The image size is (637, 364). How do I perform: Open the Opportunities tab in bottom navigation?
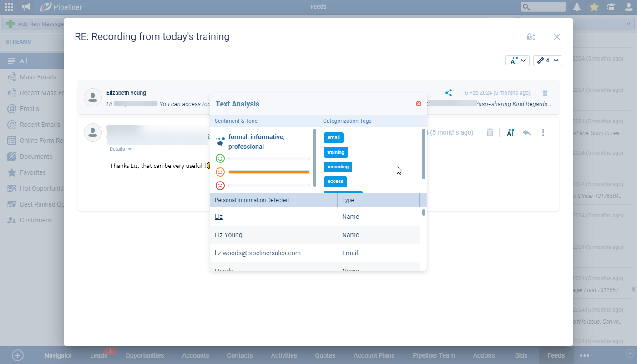point(145,355)
